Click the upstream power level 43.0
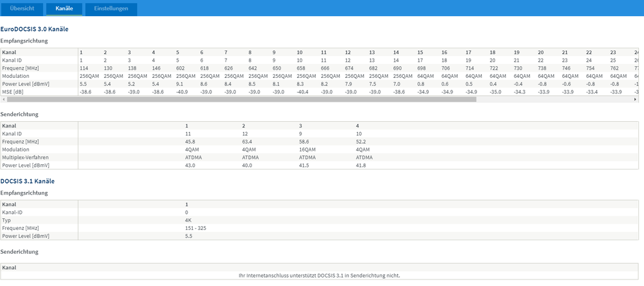The image size is (644, 286). 190,166
